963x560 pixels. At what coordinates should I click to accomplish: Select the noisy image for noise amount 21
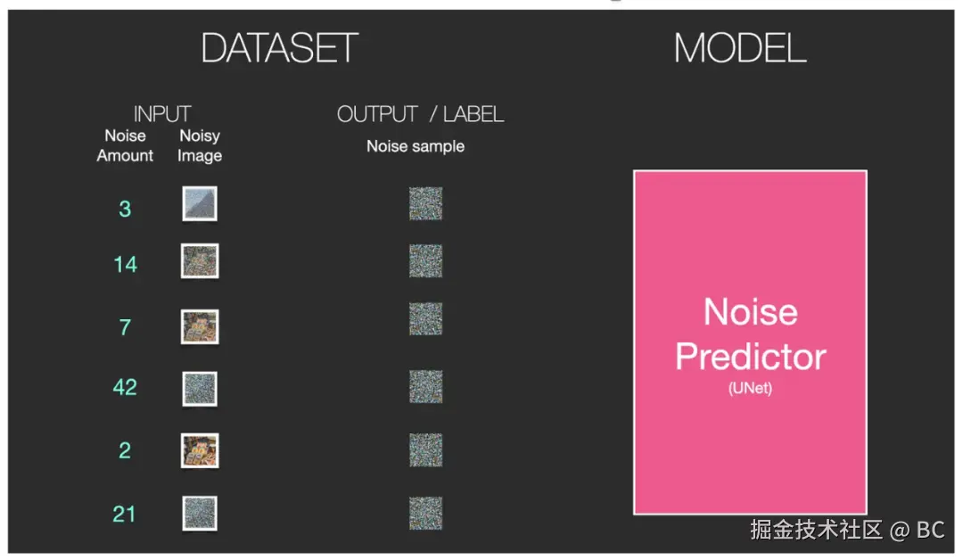pos(200,514)
